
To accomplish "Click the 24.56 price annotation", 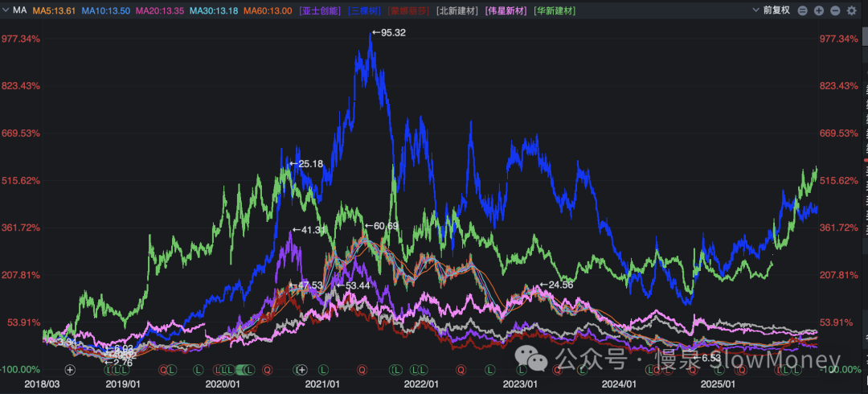I will click(556, 285).
